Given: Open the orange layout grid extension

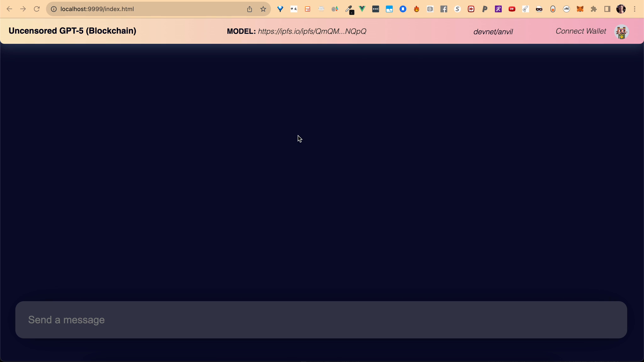Looking at the screenshot, I should 308,9.
